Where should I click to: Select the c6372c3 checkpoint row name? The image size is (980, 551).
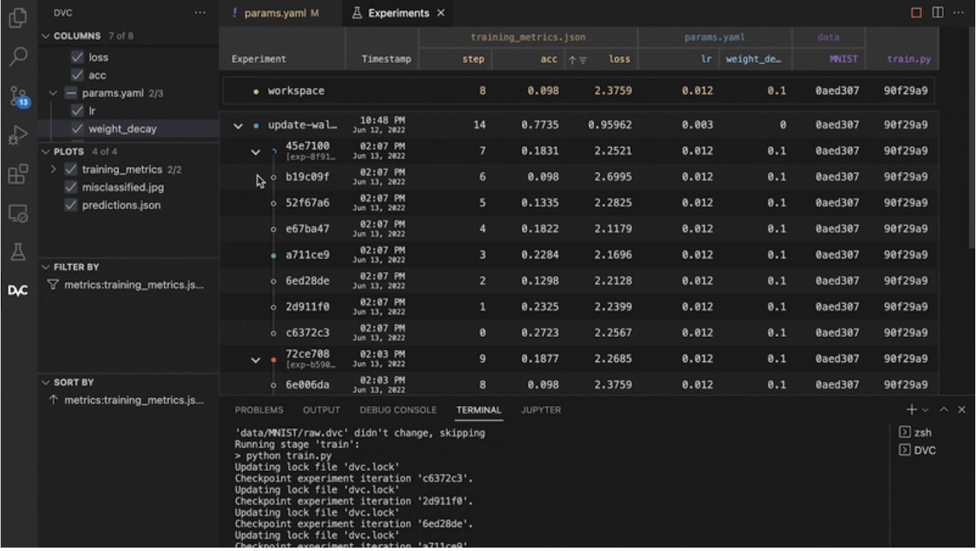(x=307, y=333)
